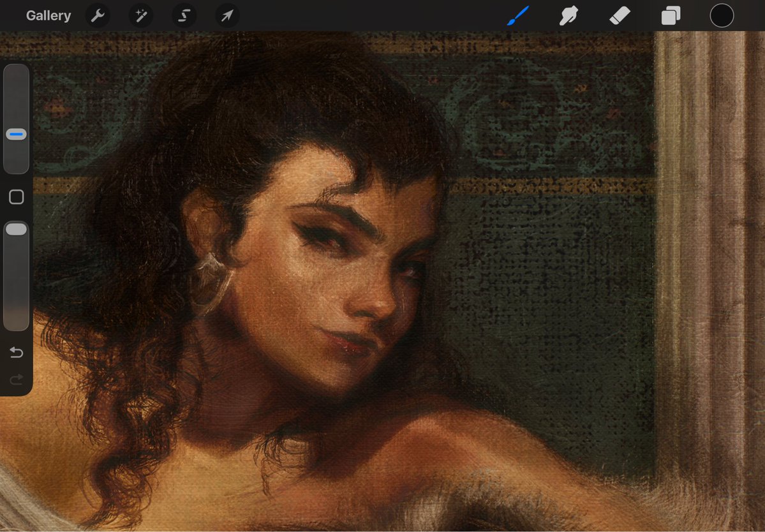The height and width of the screenshot is (532, 765).
Task: Open the Actions wrench menu
Action: pos(98,15)
